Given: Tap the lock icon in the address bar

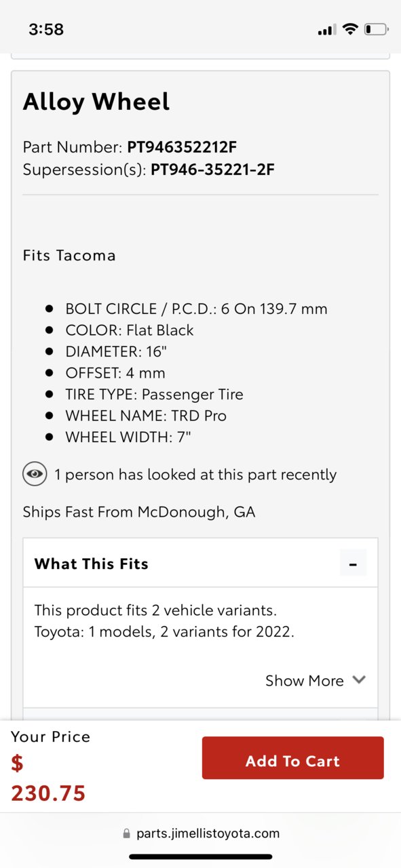Looking at the screenshot, I should [x=127, y=834].
